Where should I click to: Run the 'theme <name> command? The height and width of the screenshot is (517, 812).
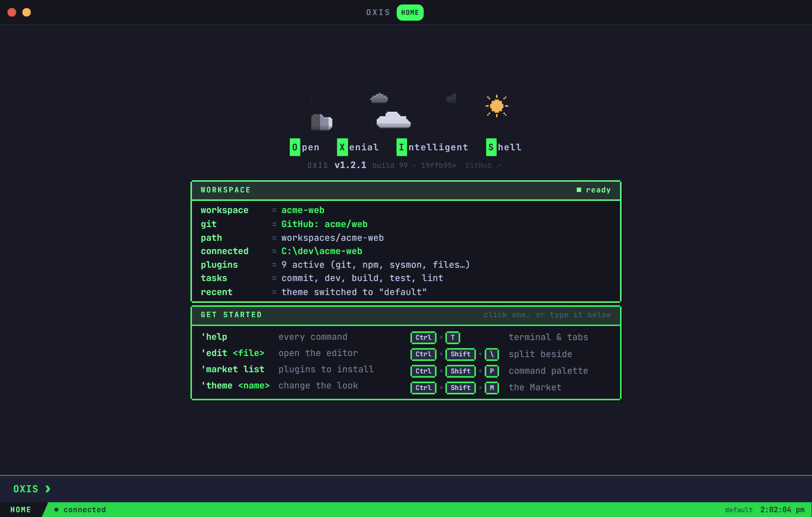pyautogui.click(x=235, y=385)
